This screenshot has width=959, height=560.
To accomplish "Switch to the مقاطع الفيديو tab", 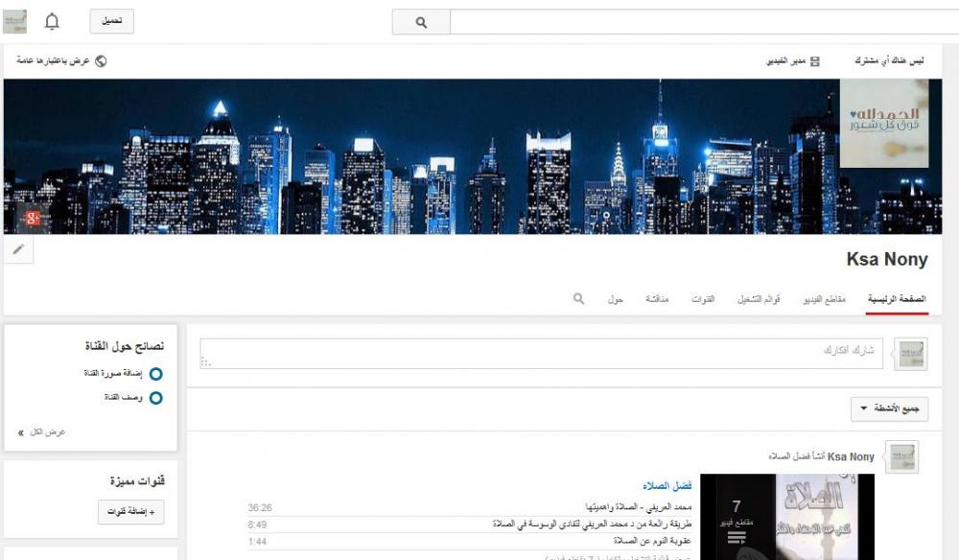I will 823,299.
